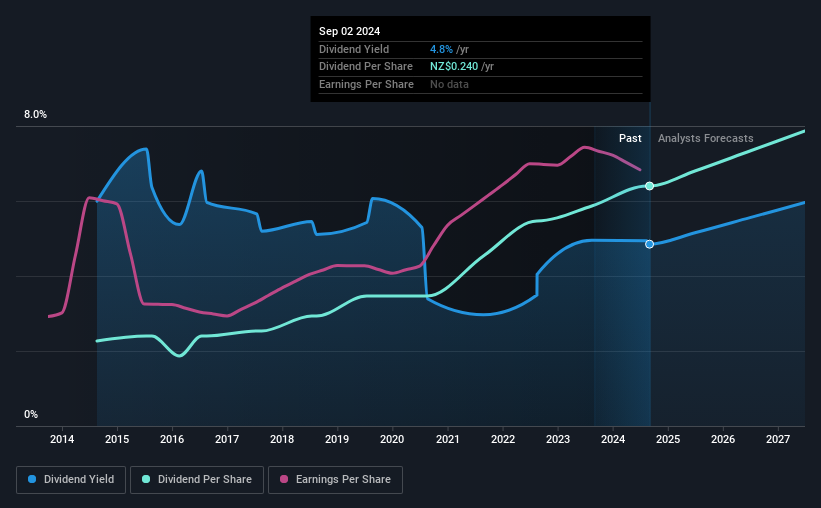821x508 pixels.
Task: Toggle the Earnings Per Share legend button
Action: [336, 479]
